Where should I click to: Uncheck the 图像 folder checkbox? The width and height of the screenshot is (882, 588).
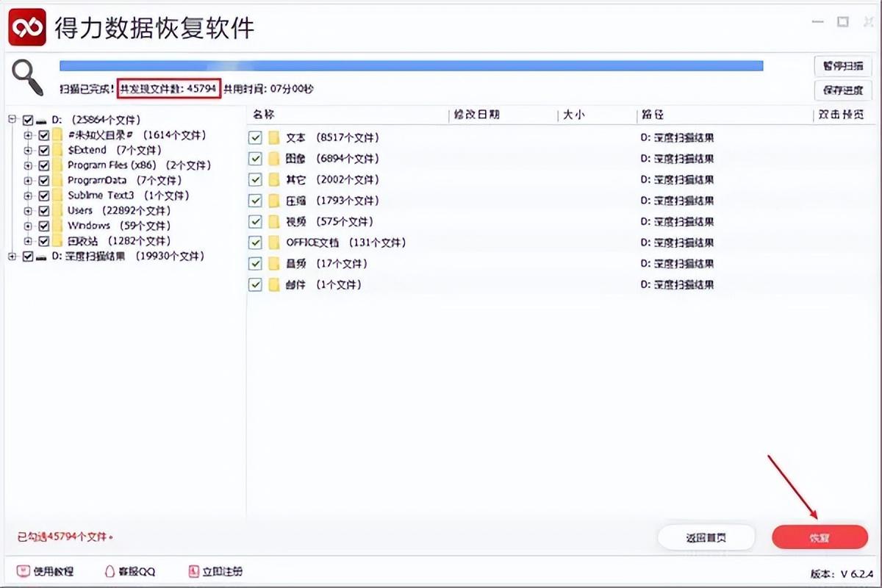[x=255, y=159]
